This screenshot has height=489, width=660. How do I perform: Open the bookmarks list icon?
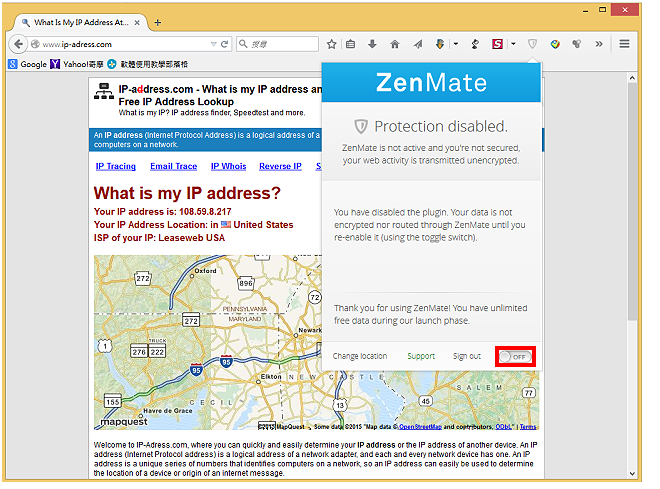coord(351,44)
